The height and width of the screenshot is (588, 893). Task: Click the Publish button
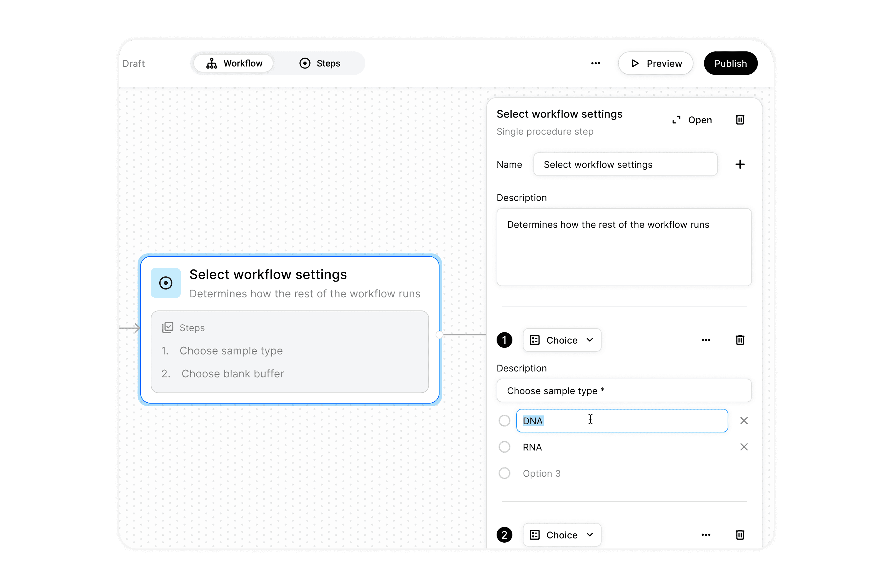730,63
